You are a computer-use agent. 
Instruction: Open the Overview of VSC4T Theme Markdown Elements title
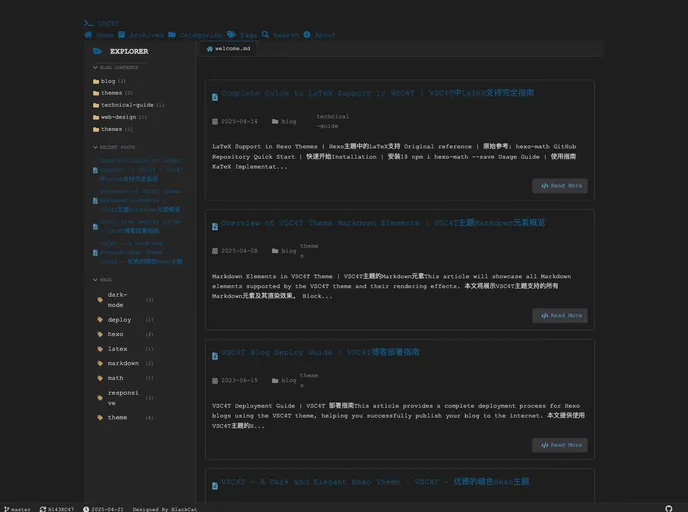pos(383,223)
